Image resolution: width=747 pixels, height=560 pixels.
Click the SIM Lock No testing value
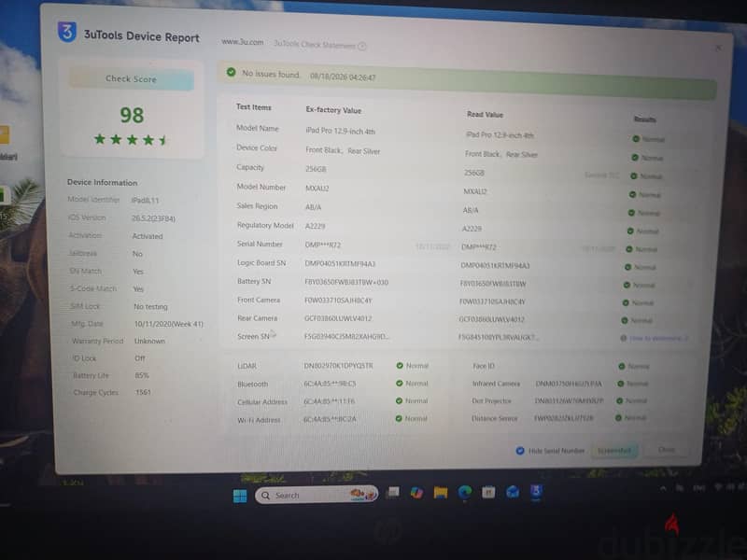click(150, 307)
